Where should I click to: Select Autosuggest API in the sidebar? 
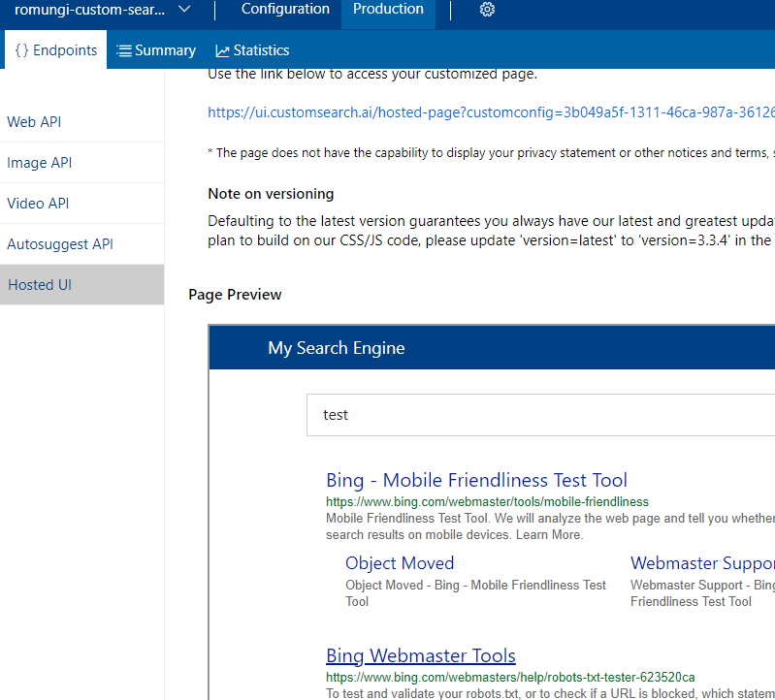[x=82, y=244]
